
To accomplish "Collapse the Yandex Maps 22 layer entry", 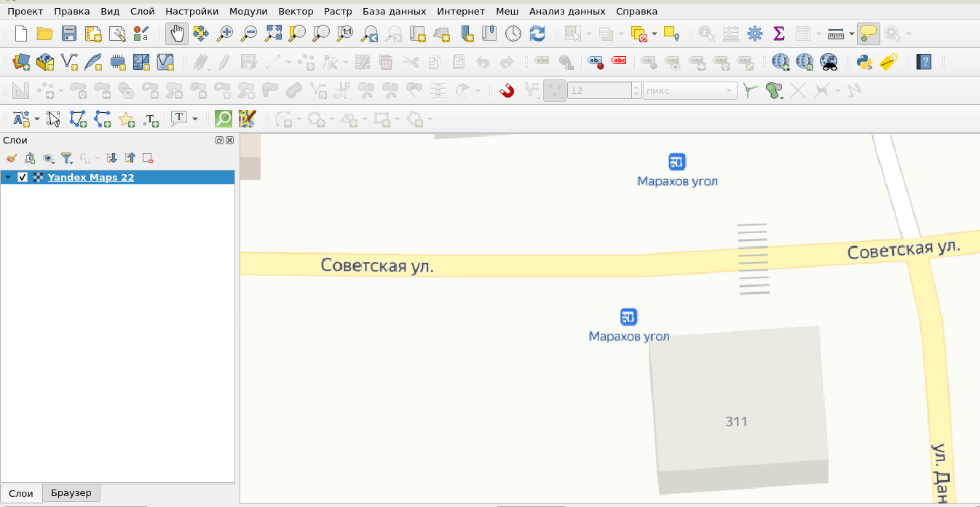I will 6,177.
